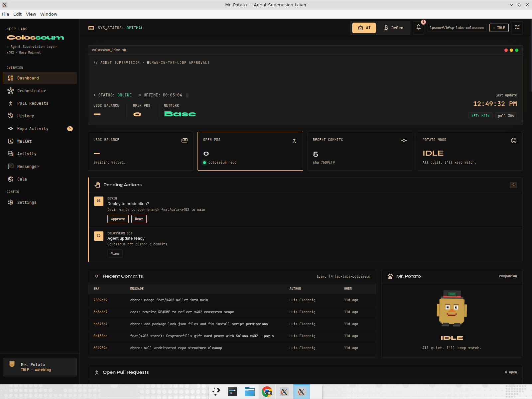Approve Devin's deploy to production
This screenshot has height=399, width=532.
[x=118, y=219]
